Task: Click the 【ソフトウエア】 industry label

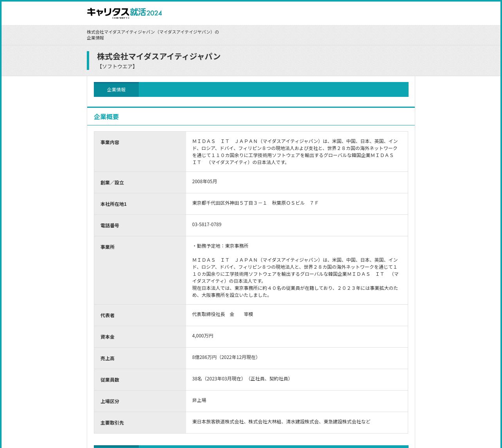Action: (117, 66)
